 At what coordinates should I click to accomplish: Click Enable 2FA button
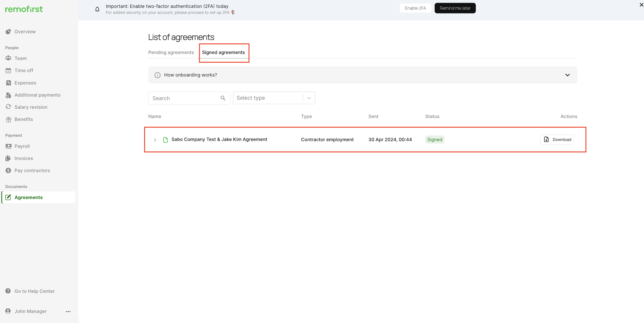coord(415,8)
